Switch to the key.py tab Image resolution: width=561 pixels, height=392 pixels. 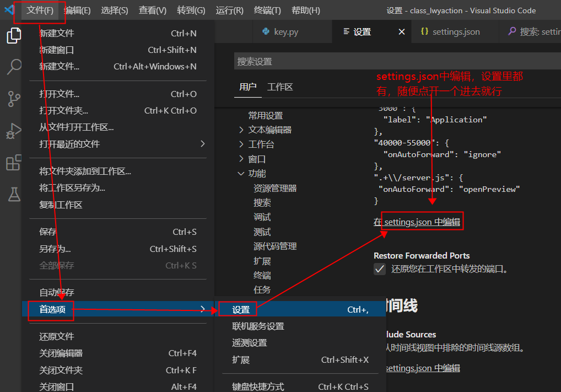(292, 32)
